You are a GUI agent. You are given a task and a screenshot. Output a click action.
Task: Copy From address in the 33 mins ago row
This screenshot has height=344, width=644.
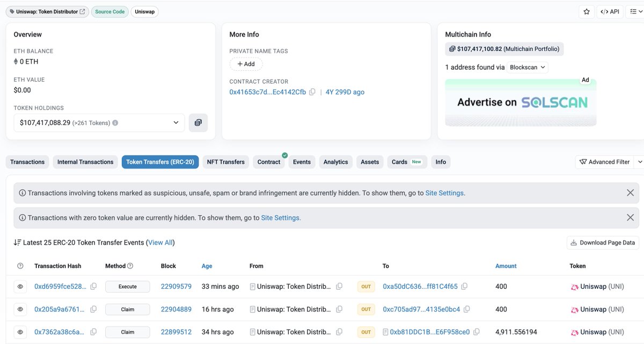(x=339, y=287)
